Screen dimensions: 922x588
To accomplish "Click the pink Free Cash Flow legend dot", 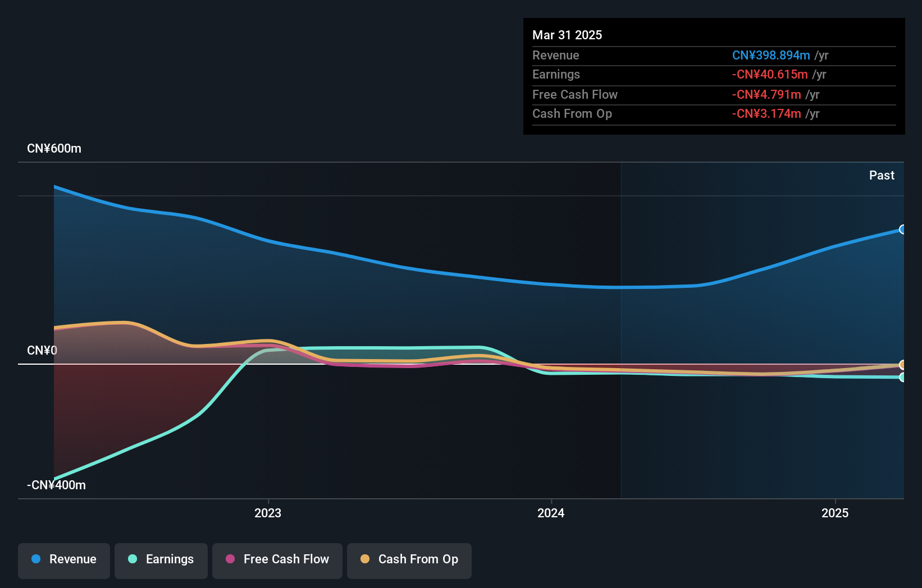I will coord(230,559).
